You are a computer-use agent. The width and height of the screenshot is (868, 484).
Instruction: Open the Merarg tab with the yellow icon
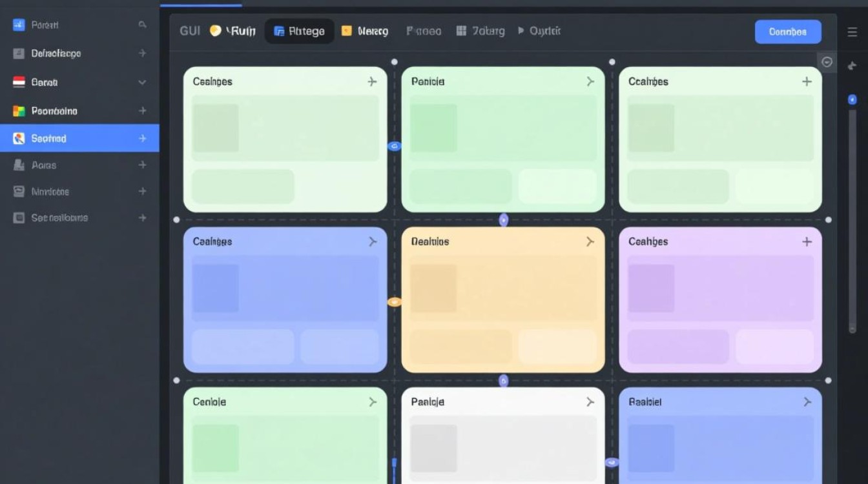[365, 31]
